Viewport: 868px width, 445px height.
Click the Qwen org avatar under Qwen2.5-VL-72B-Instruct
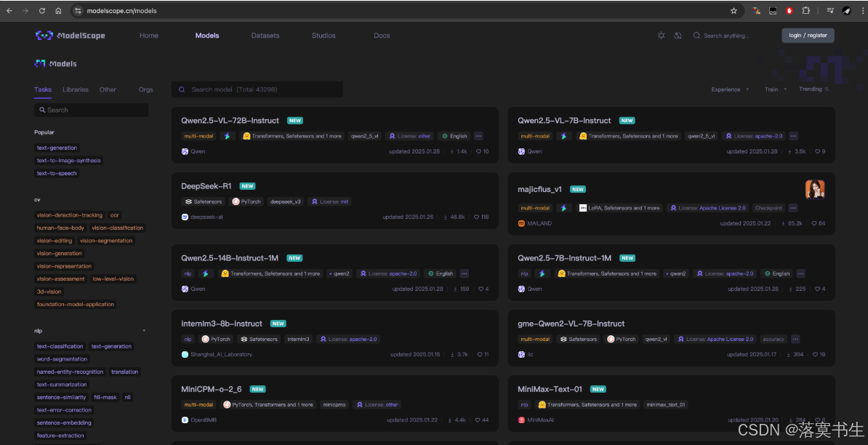pos(185,151)
